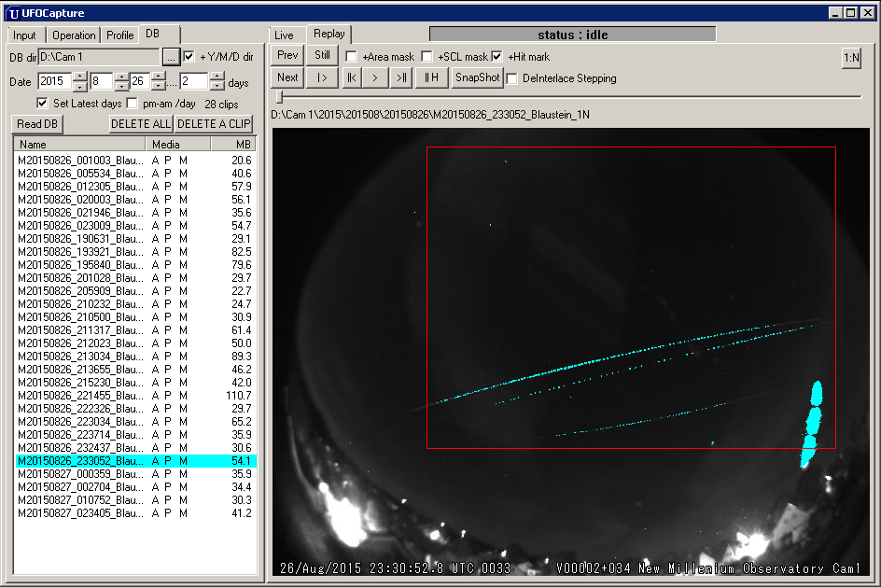Increase the number of days spinner
The height and width of the screenshot is (588, 881).
tap(217, 77)
